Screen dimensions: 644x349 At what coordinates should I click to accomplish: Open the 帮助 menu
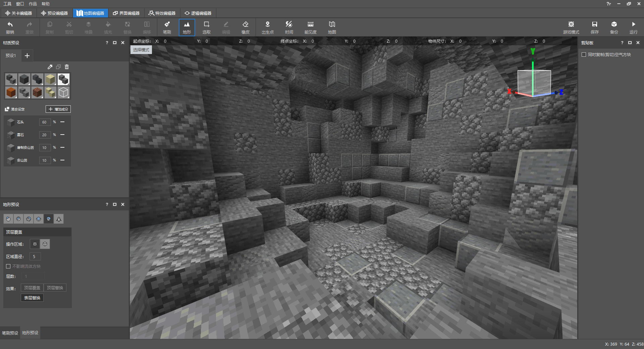pos(46,4)
